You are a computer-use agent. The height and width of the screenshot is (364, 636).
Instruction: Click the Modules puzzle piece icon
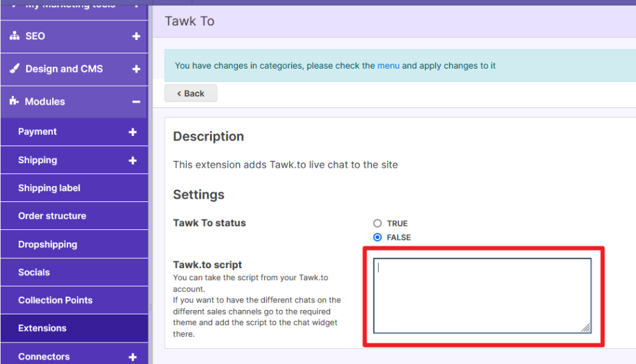(14, 101)
